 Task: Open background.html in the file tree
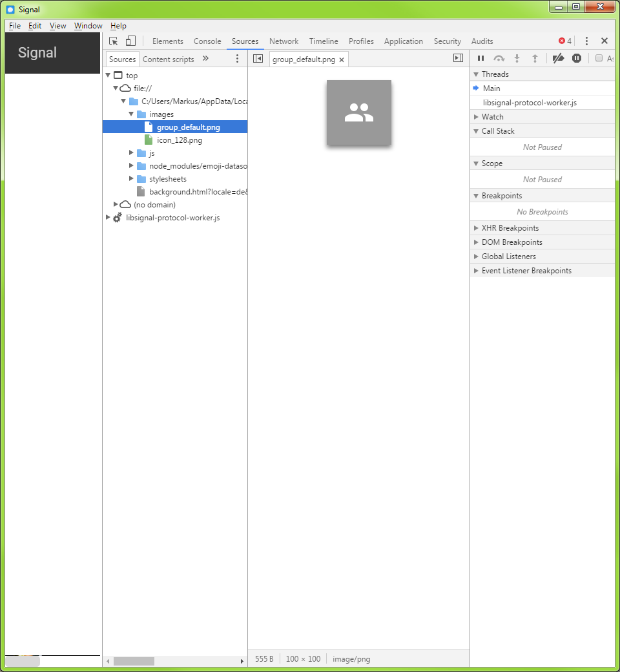pyautogui.click(x=198, y=191)
